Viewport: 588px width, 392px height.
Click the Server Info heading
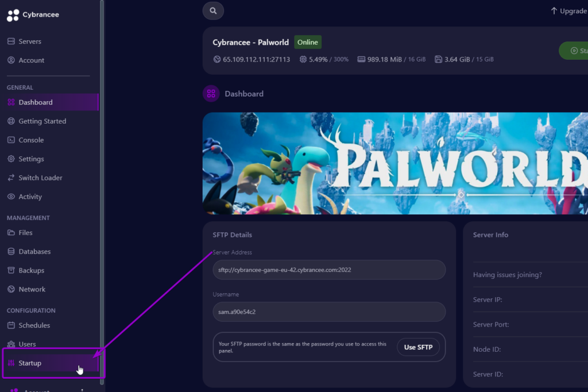(490, 235)
